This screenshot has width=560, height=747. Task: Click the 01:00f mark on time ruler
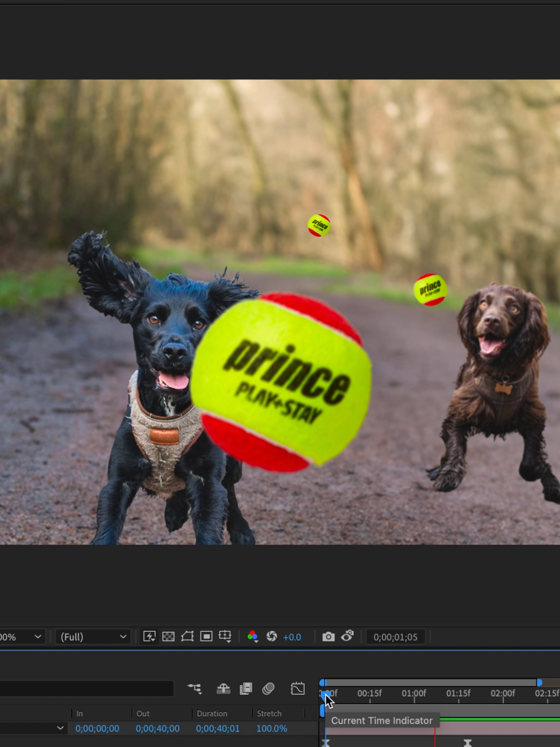[414, 693]
